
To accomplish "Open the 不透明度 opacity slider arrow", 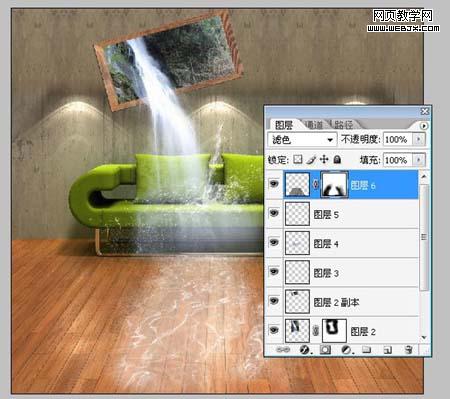I will coord(419,139).
